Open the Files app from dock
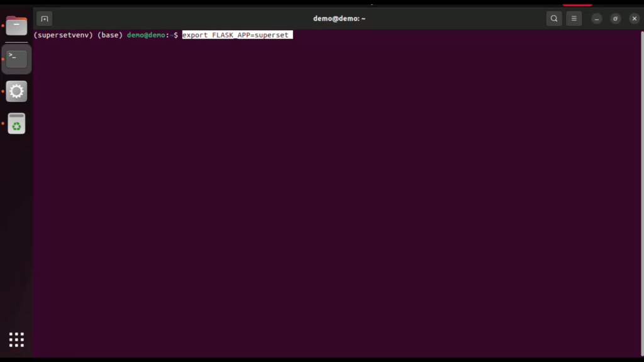The image size is (644, 362). [x=16, y=26]
